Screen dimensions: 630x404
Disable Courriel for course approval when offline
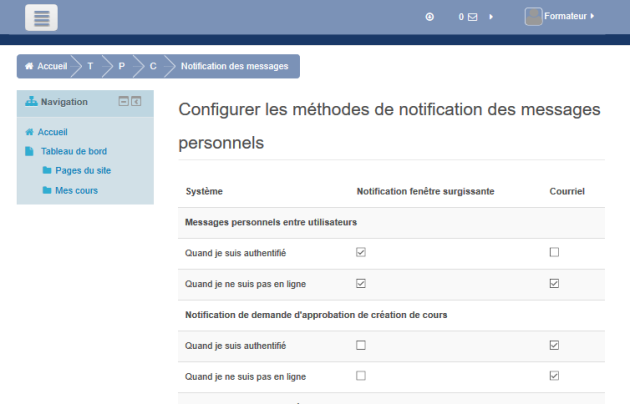coord(554,376)
